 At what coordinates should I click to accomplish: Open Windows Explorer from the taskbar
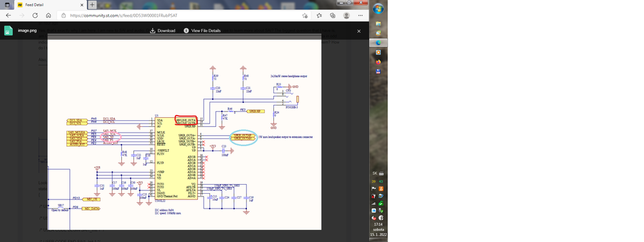(378, 24)
